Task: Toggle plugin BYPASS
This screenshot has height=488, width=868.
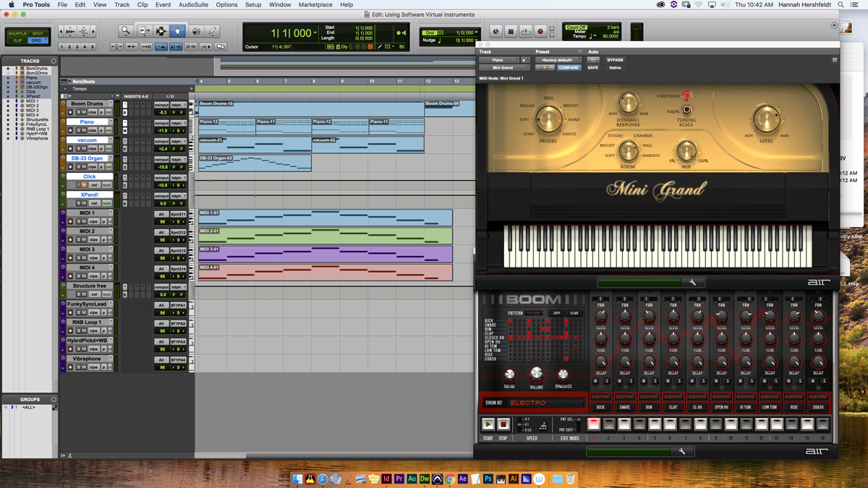Action: [x=615, y=60]
